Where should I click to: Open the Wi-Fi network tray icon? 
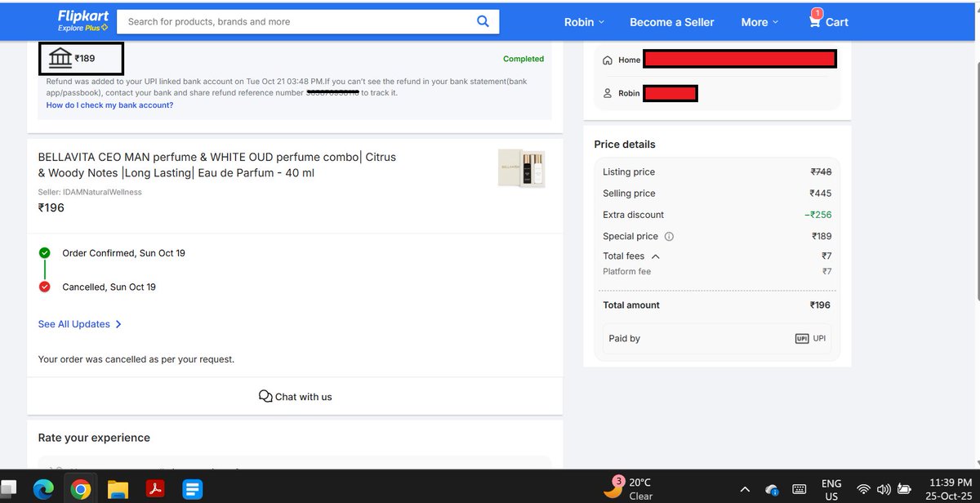click(863, 489)
